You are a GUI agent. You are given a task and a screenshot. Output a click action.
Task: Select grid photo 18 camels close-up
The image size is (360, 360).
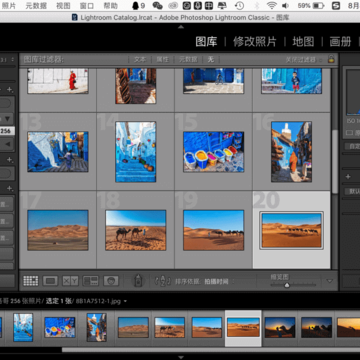click(x=136, y=230)
